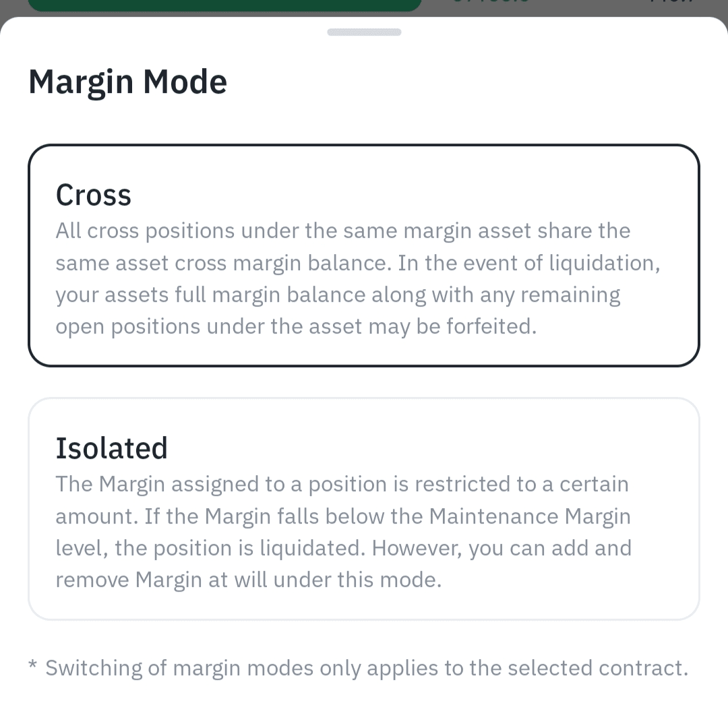The width and height of the screenshot is (728, 711).
Task: Tap "Maintenance Margin" in the Isolated description
Action: 530,516
